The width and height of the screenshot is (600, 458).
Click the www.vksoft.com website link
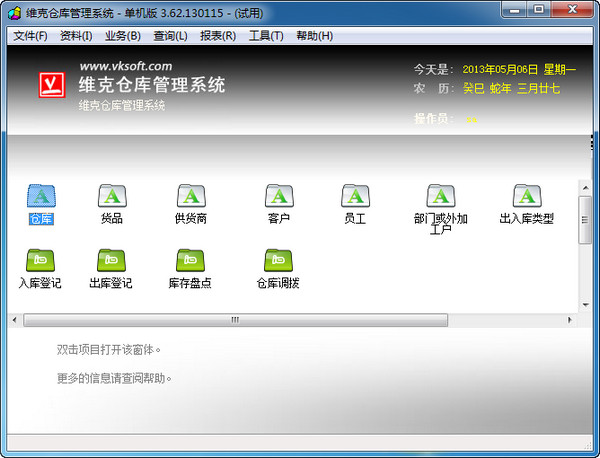pyautogui.click(x=126, y=66)
